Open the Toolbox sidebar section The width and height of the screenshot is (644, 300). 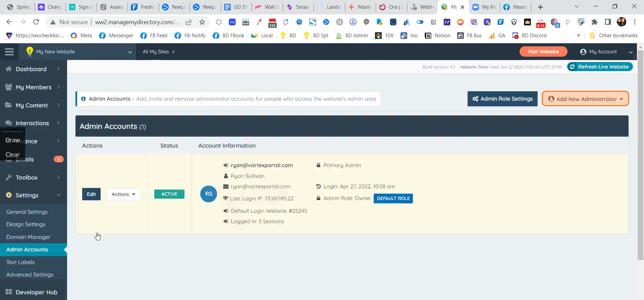click(x=34, y=178)
